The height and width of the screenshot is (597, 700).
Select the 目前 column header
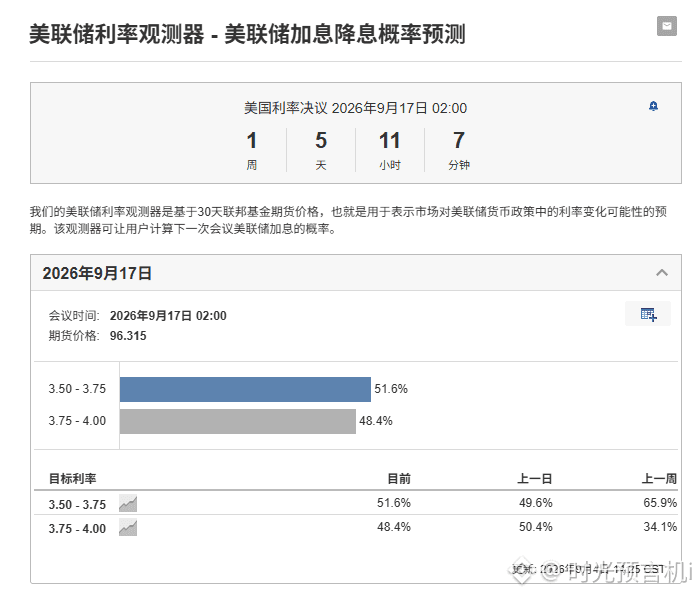click(399, 479)
